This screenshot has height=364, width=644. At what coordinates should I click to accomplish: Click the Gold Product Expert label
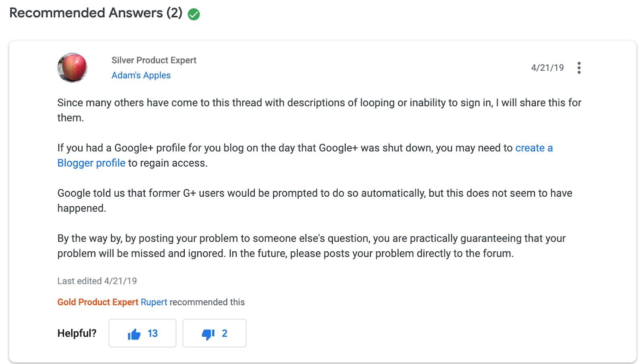point(98,302)
